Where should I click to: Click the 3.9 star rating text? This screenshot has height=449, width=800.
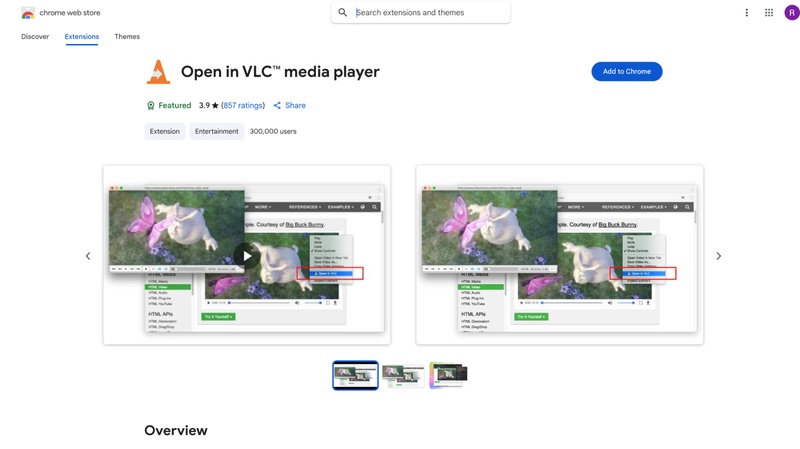coord(208,106)
